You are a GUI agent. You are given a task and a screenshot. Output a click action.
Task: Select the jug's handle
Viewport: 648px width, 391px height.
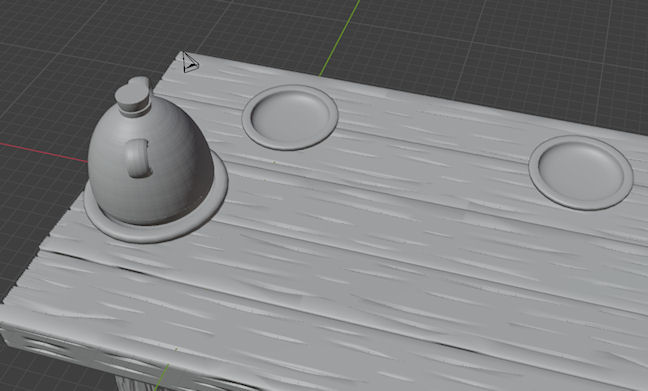click(139, 159)
